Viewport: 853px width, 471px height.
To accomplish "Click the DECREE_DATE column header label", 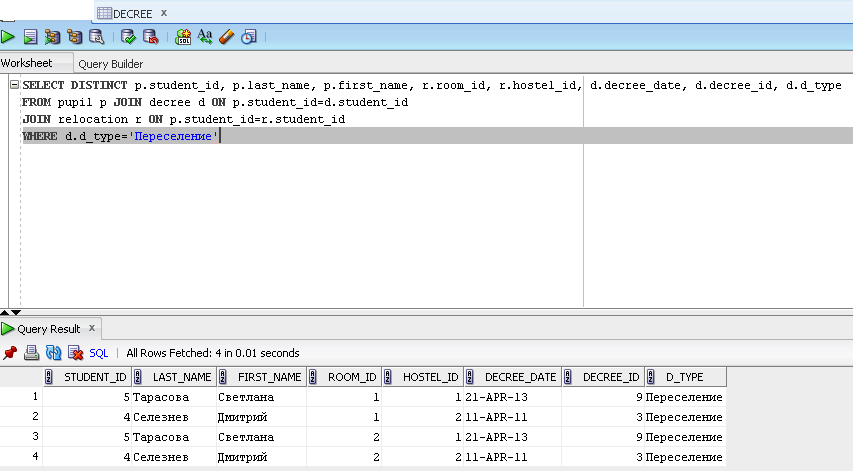I will click(521, 377).
